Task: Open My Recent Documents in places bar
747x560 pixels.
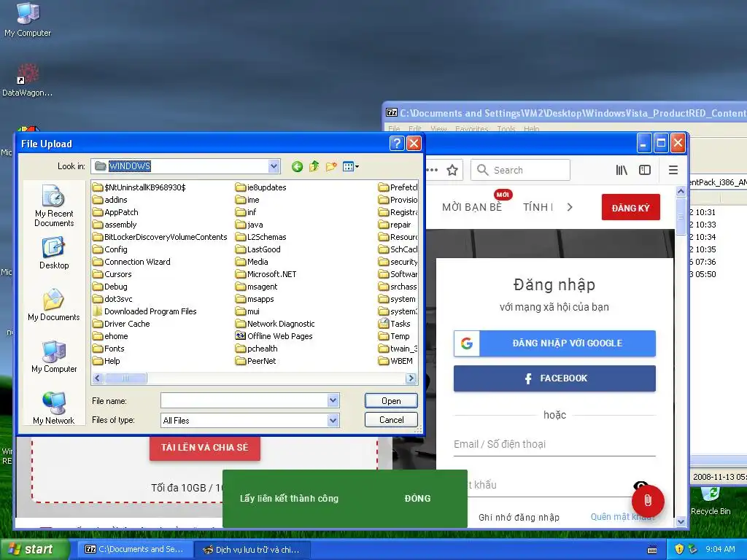Action: click(x=54, y=206)
